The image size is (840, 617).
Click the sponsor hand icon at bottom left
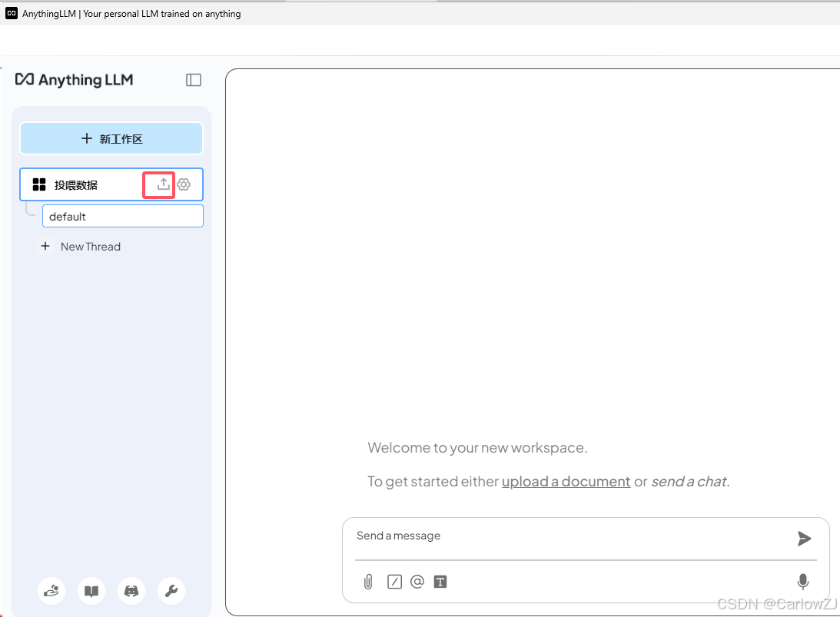click(51, 591)
